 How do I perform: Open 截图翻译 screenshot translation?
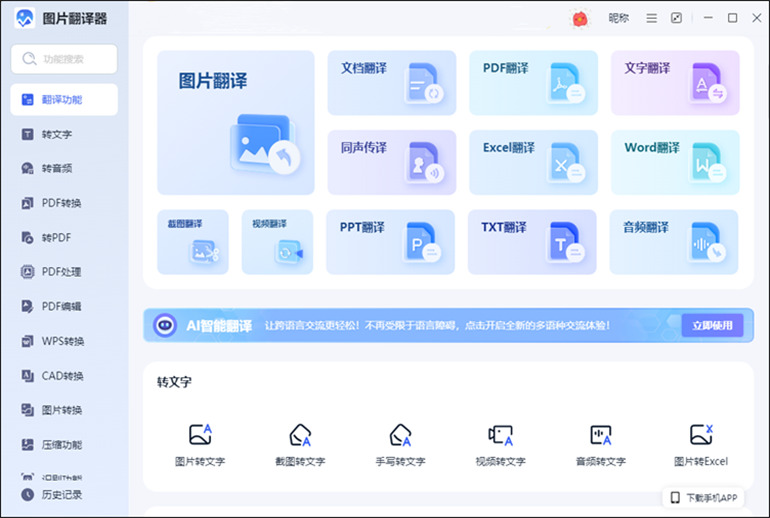pyautogui.click(x=193, y=242)
